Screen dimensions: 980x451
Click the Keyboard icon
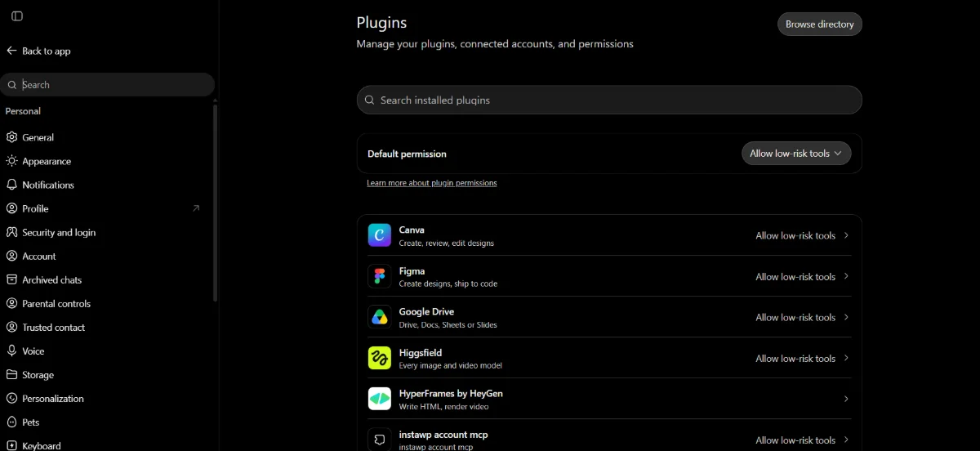point(11,446)
